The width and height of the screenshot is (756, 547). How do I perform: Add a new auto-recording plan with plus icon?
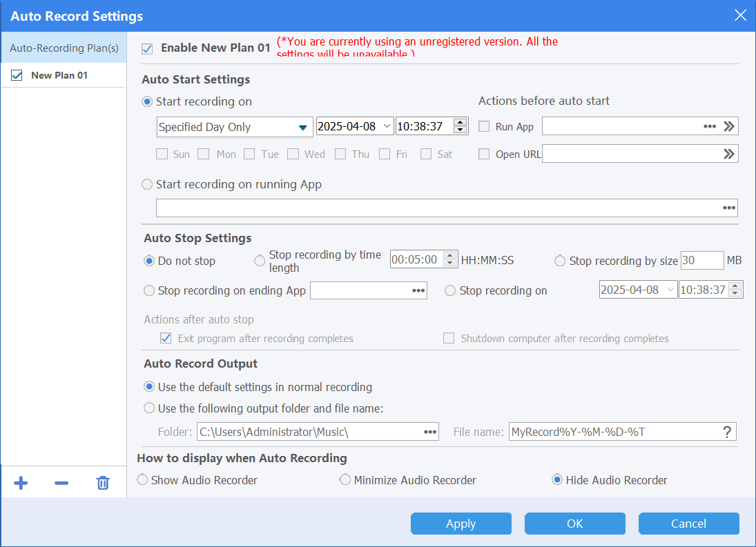[21, 482]
